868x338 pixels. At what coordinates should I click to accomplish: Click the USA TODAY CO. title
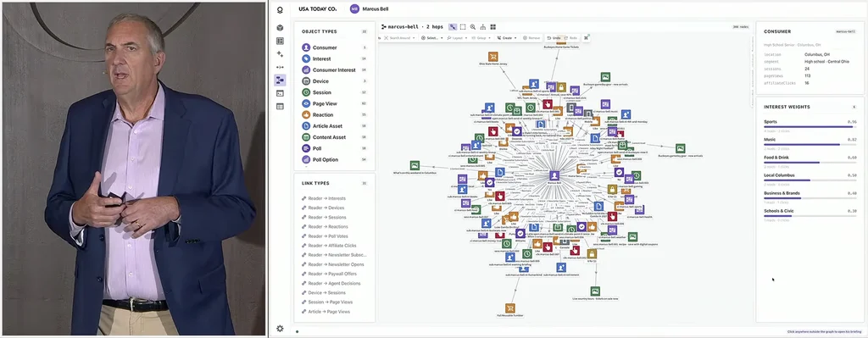point(317,8)
